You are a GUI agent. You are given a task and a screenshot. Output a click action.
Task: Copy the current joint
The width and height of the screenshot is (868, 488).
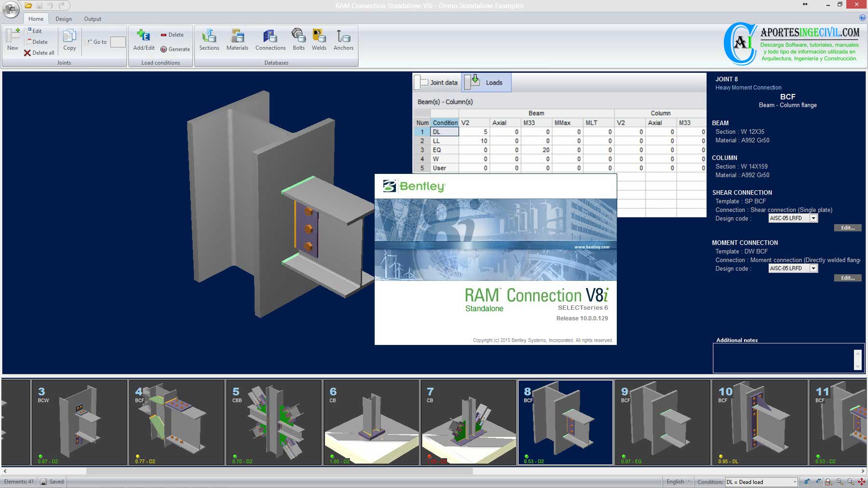[x=69, y=40]
